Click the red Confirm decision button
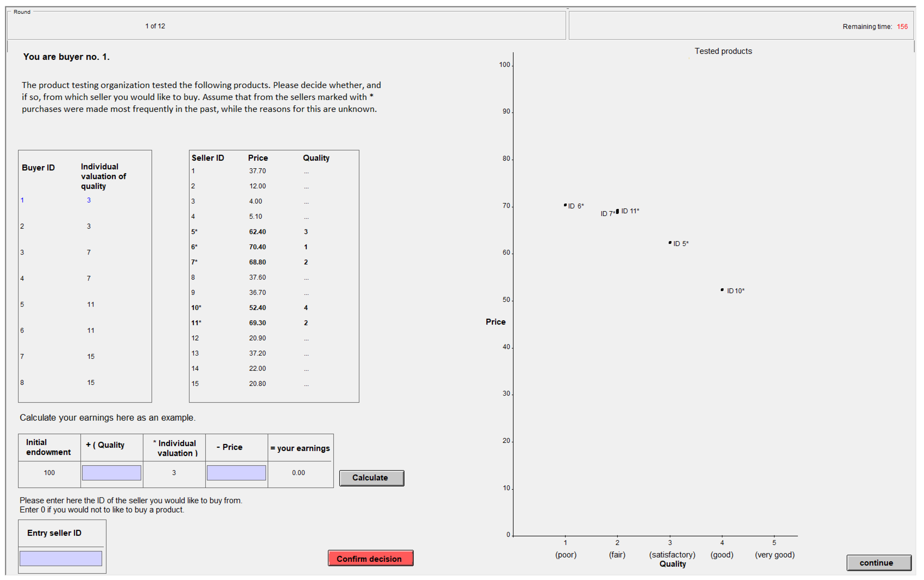This screenshot has width=924, height=580. (x=371, y=559)
